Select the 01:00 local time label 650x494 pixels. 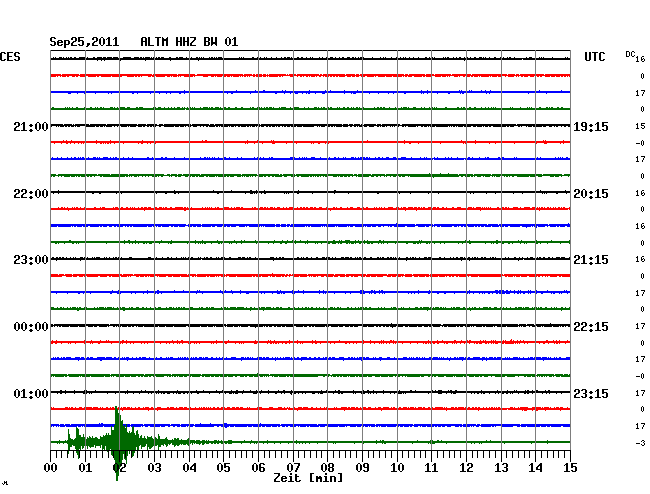[x=31, y=393]
